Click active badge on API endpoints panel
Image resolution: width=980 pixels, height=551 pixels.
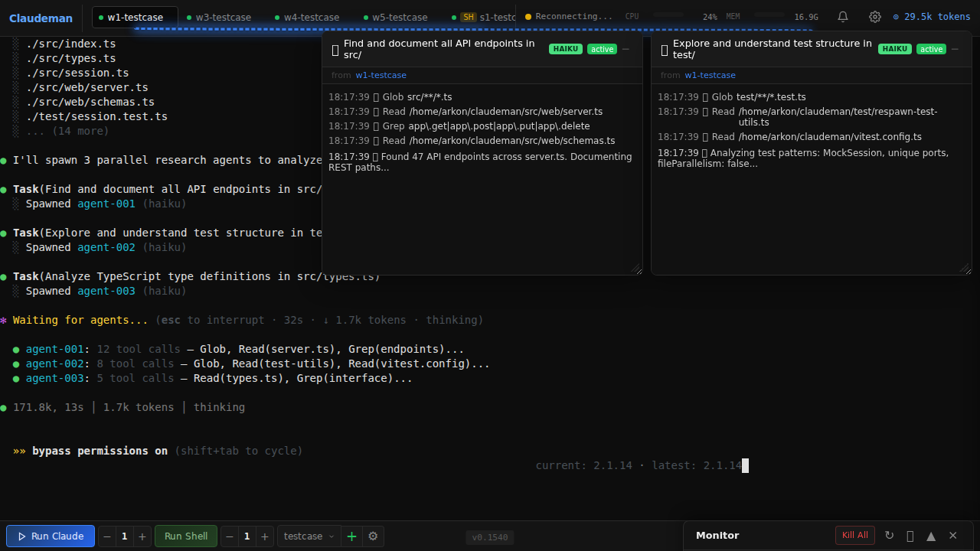click(x=602, y=49)
